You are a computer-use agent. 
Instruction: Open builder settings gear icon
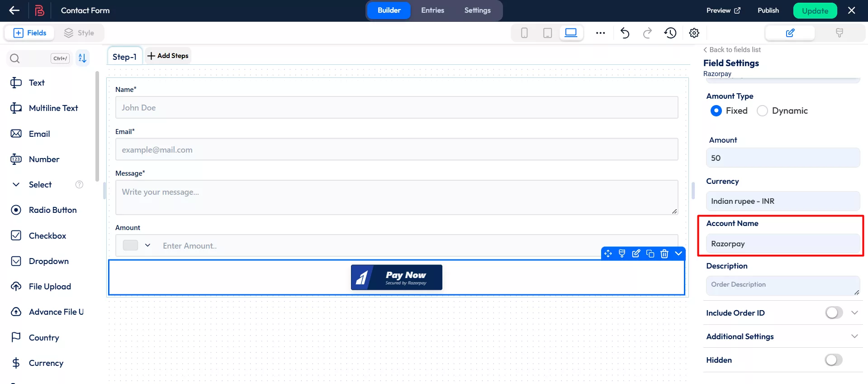point(694,33)
